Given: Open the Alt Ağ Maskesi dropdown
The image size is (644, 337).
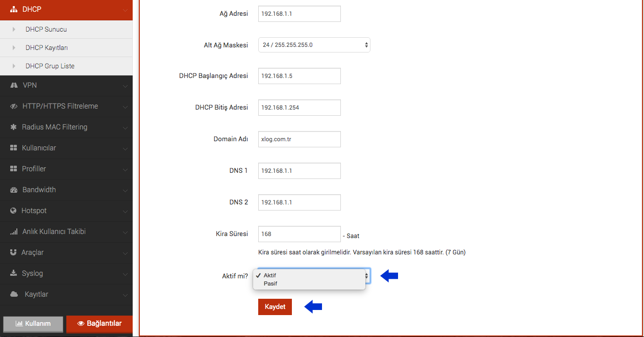Looking at the screenshot, I should 314,45.
